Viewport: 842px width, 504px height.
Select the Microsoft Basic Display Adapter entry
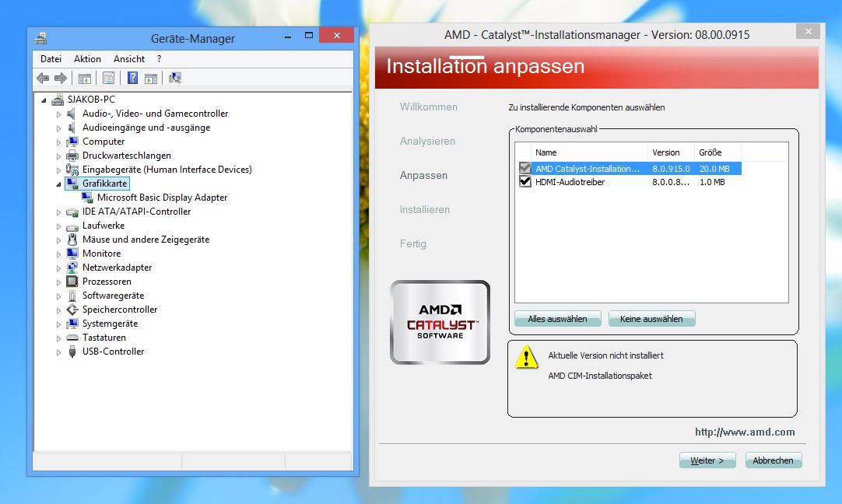[162, 198]
